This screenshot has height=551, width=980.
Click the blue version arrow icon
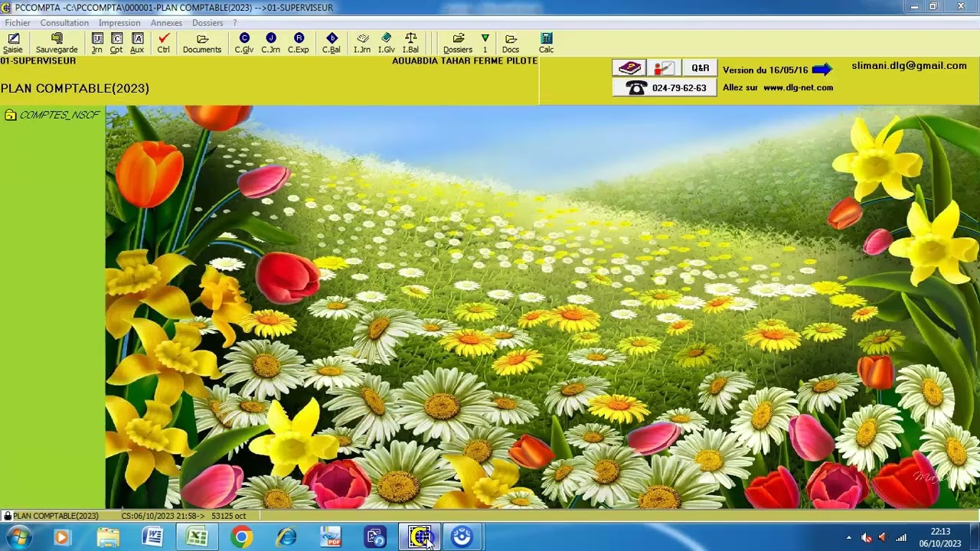[822, 70]
